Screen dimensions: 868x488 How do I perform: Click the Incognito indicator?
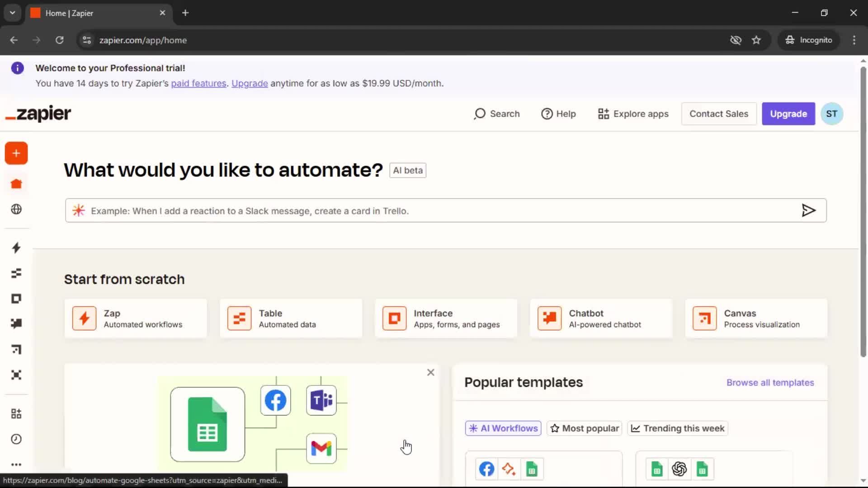point(809,40)
